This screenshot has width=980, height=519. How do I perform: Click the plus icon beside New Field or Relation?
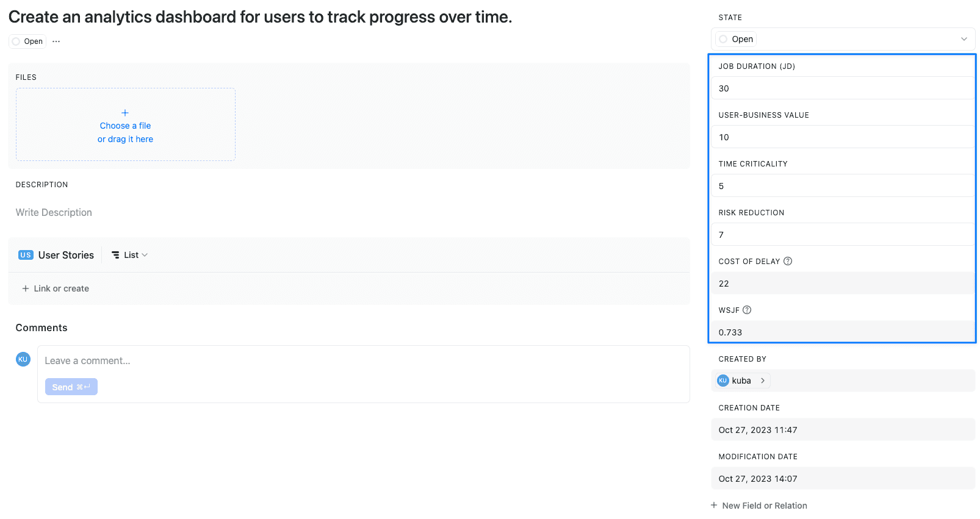tap(714, 505)
